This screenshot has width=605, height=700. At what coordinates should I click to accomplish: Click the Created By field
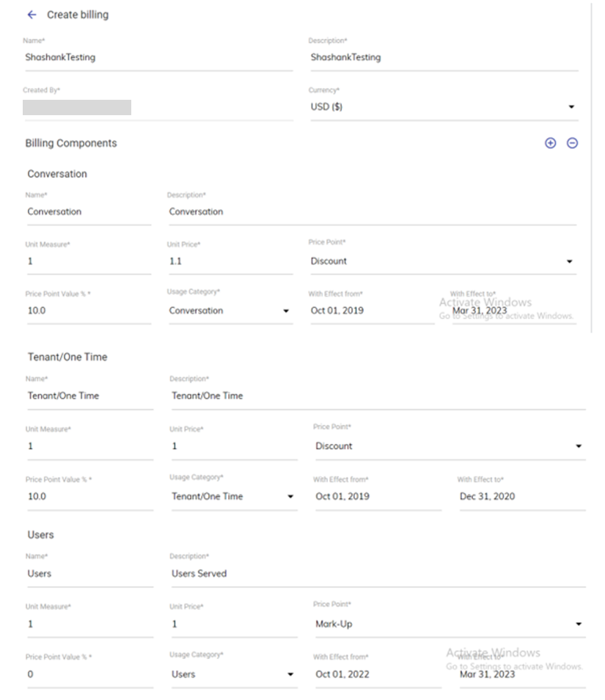coord(77,108)
